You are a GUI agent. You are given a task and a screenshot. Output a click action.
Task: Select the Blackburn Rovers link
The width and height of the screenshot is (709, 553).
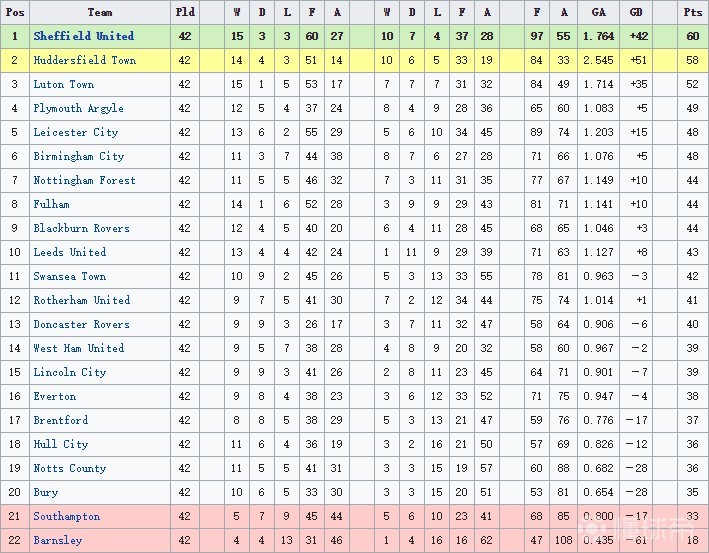point(81,228)
